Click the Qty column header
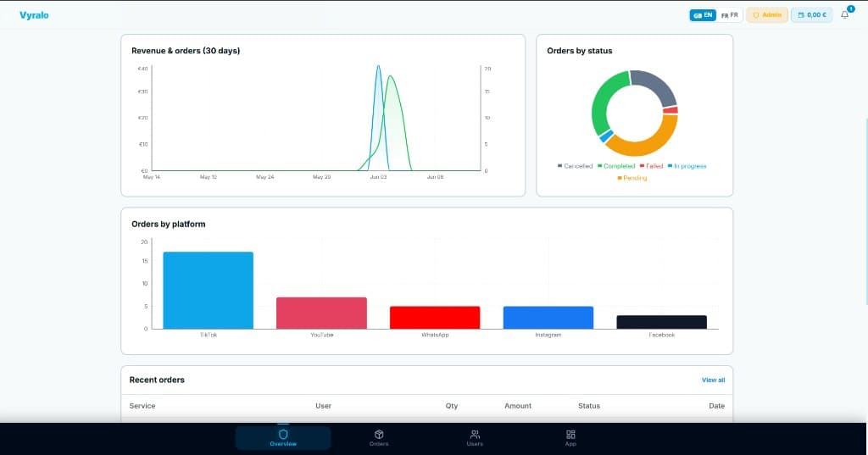The width and height of the screenshot is (868, 455). tap(452, 406)
